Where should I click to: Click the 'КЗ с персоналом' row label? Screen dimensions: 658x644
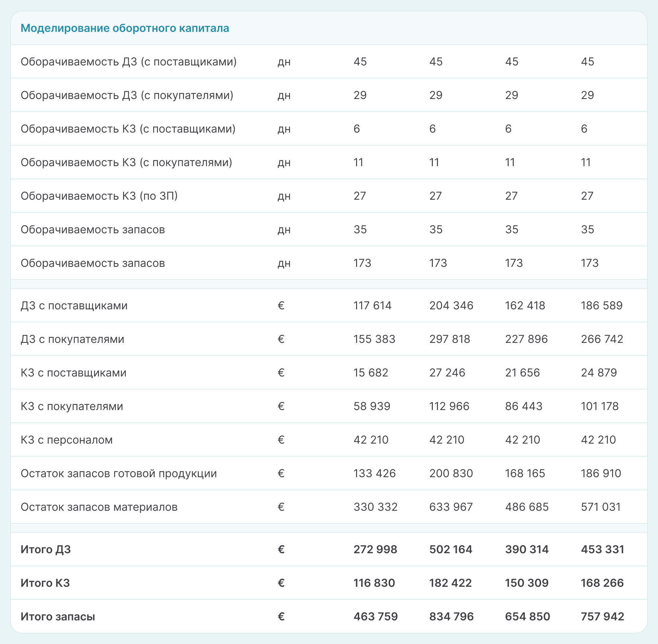point(66,440)
